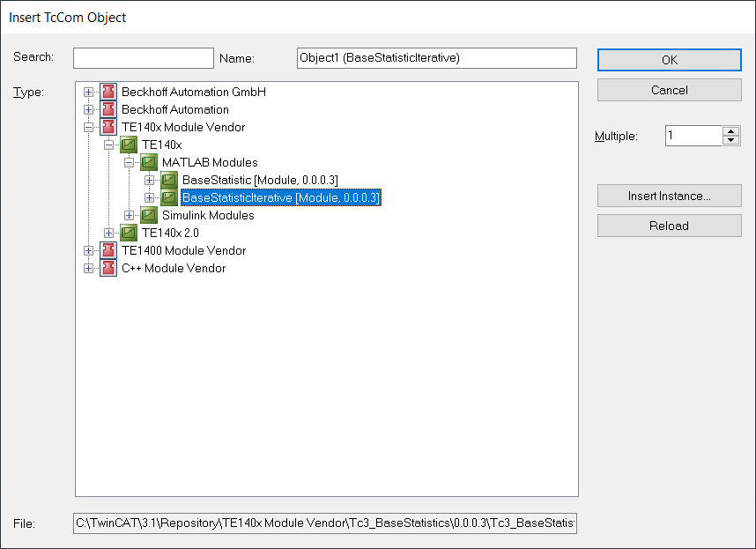This screenshot has height=549, width=756.
Task: Expand the BaseStatistic module node
Action: [149, 181]
